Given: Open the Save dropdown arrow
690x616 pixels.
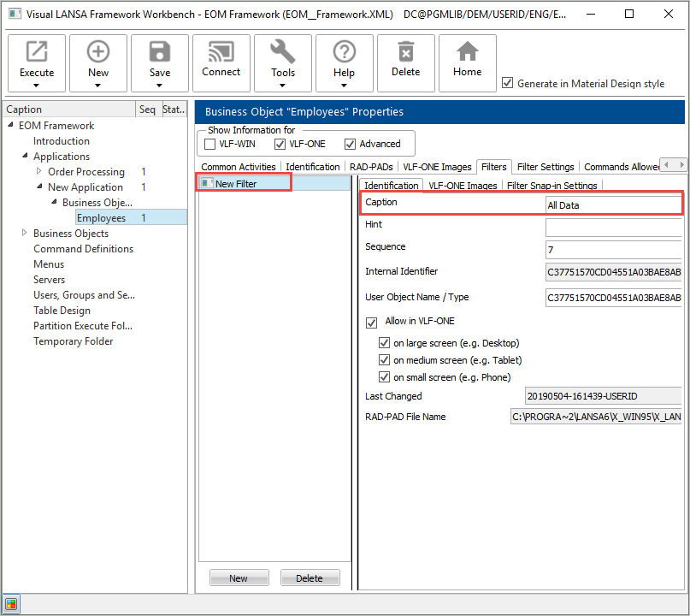Looking at the screenshot, I should point(160,86).
